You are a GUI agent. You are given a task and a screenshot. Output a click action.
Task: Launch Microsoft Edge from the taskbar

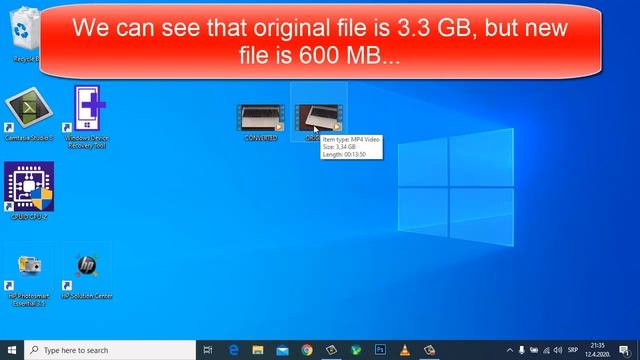tap(233, 350)
